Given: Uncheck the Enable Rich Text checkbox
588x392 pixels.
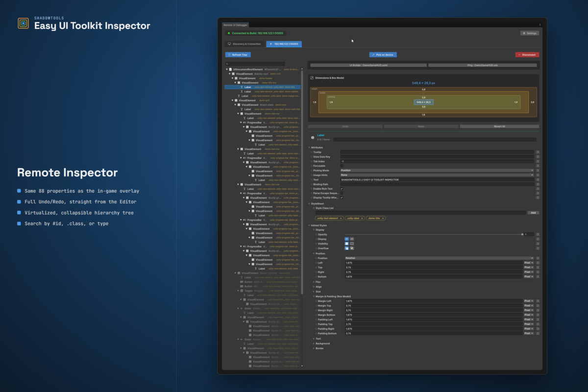Looking at the screenshot, I should (x=342, y=189).
